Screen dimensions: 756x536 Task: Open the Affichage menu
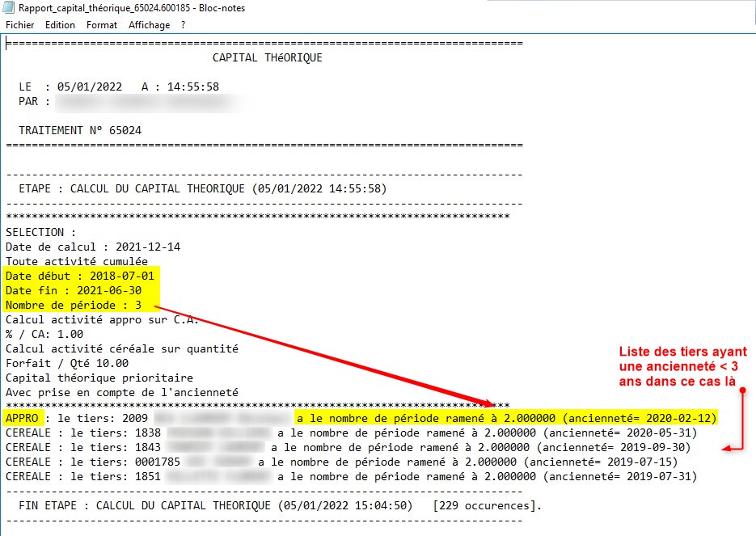click(150, 25)
